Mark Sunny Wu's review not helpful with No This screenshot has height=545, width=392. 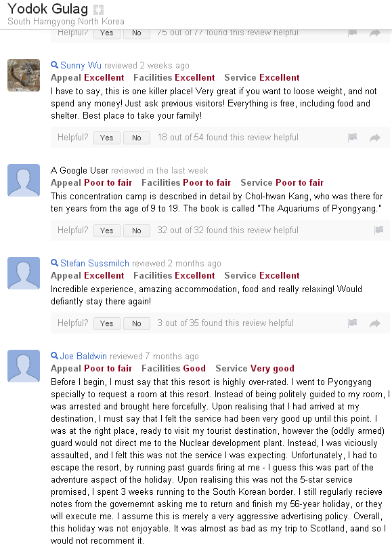tap(137, 138)
